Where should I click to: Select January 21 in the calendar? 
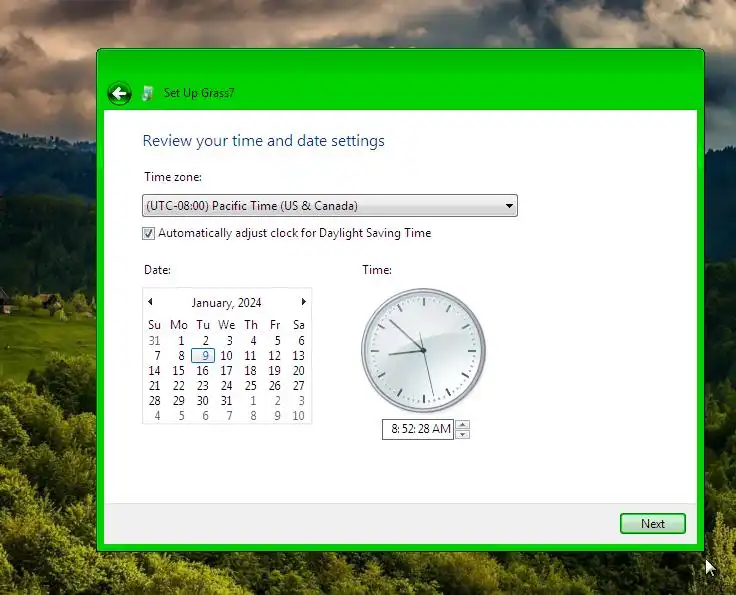tap(154, 386)
